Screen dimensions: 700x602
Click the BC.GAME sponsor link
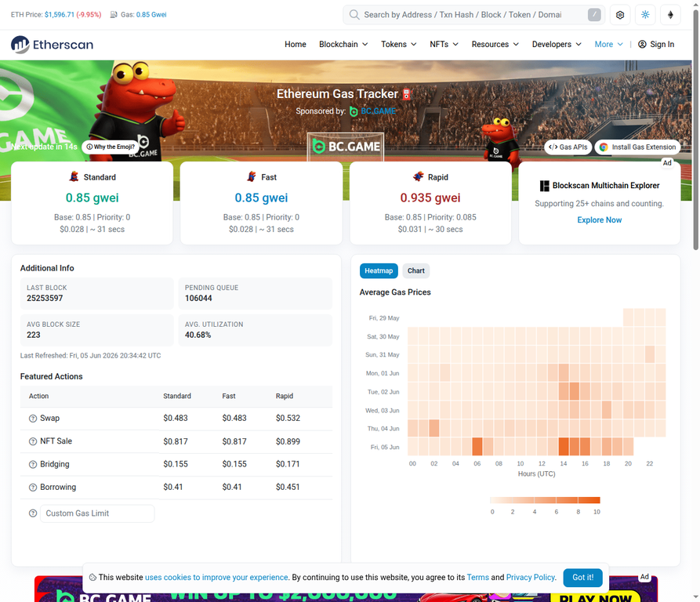(x=378, y=111)
